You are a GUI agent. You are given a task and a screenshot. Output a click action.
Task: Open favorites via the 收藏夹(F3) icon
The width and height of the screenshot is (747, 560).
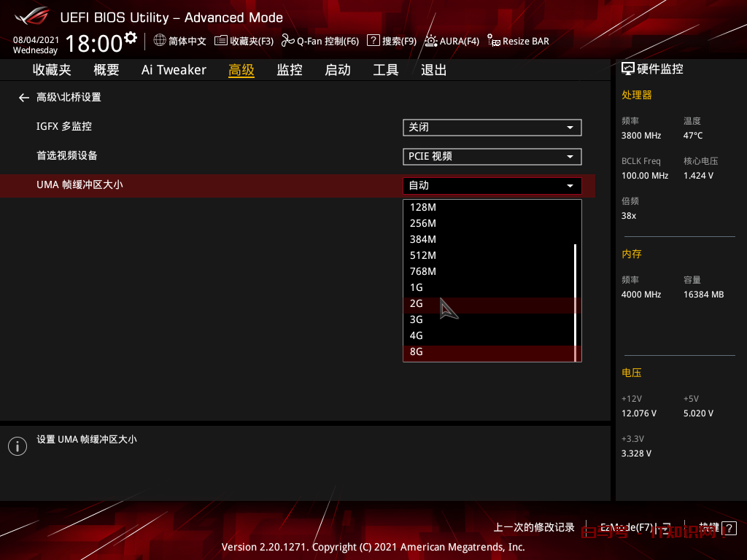point(221,41)
